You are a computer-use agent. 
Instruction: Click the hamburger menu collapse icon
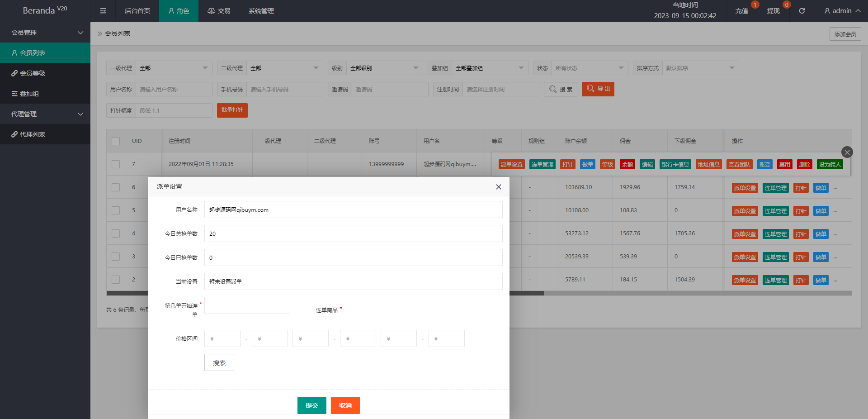(x=103, y=11)
